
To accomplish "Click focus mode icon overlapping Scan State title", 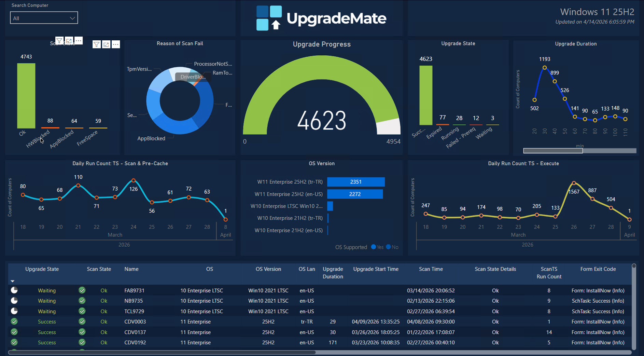I will tap(69, 41).
